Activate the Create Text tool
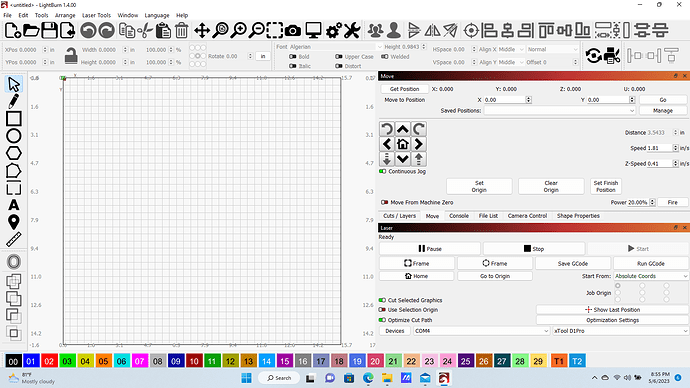The width and height of the screenshot is (690, 388). coord(14,205)
